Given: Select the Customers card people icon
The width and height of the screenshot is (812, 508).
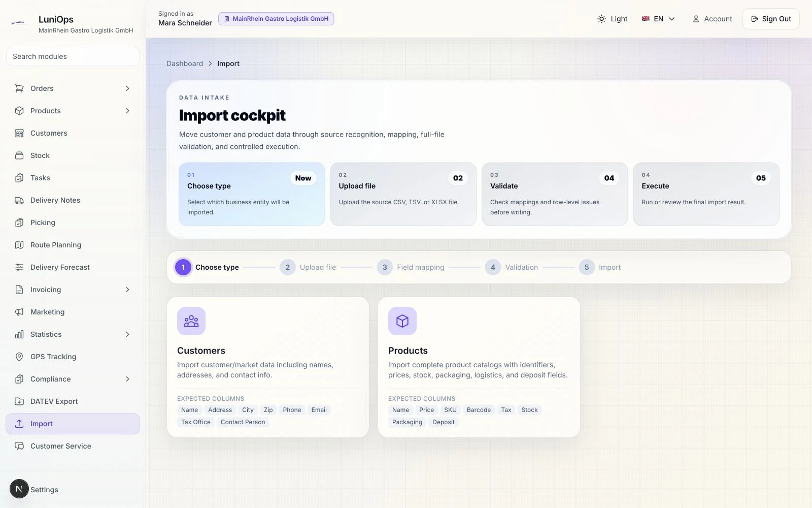Looking at the screenshot, I should point(191,321).
